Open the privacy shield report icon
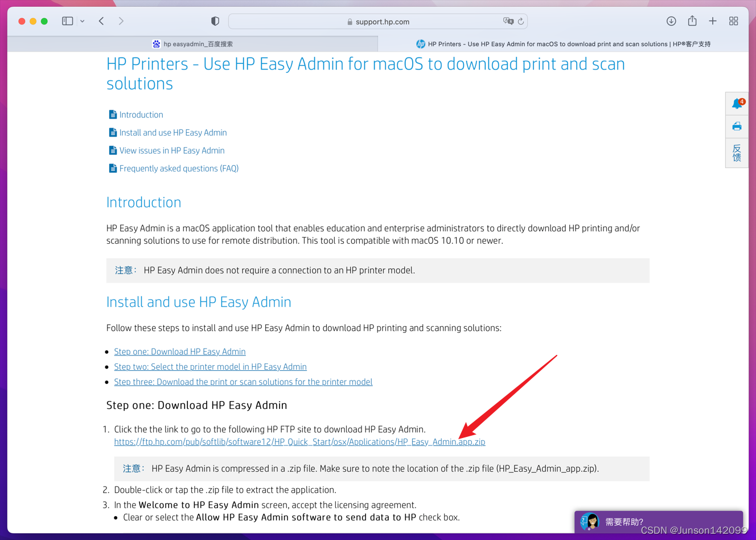This screenshot has width=756, height=540. (215, 21)
